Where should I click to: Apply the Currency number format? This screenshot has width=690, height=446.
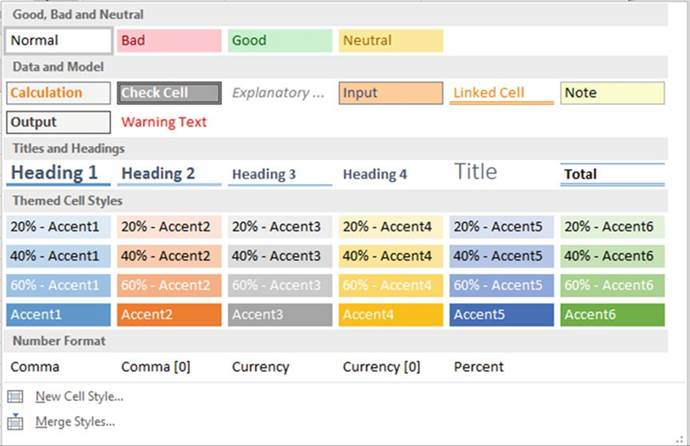tap(261, 367)
